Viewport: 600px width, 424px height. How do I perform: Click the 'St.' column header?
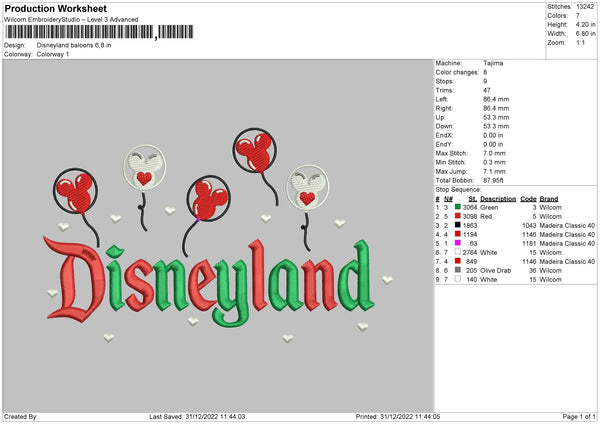[x=473, y=199]
